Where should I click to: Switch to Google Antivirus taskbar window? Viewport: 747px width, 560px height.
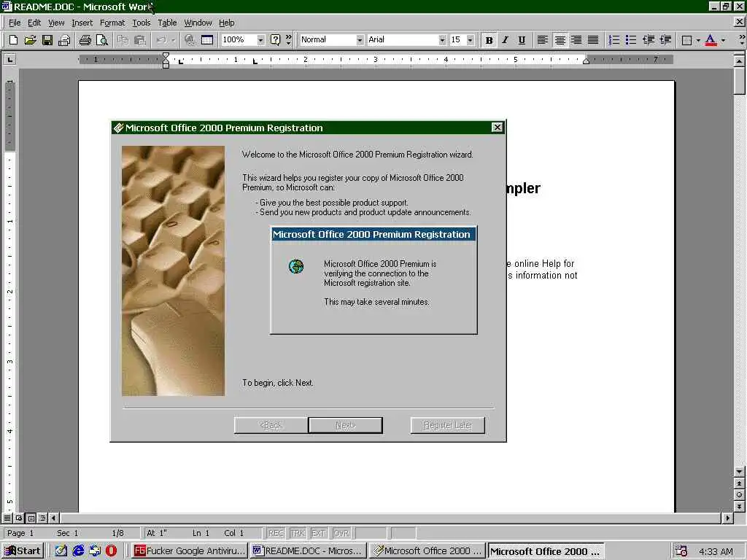(190, 551)
